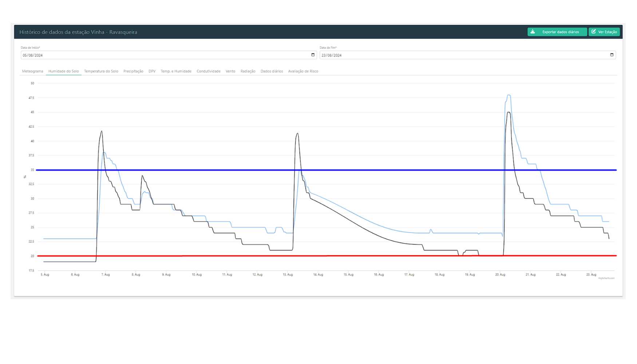Image resolution: width=637 pixels, height=364 pixels.
Task: Open the start date calendar picker icon
Action: click(x=313, y=55)
